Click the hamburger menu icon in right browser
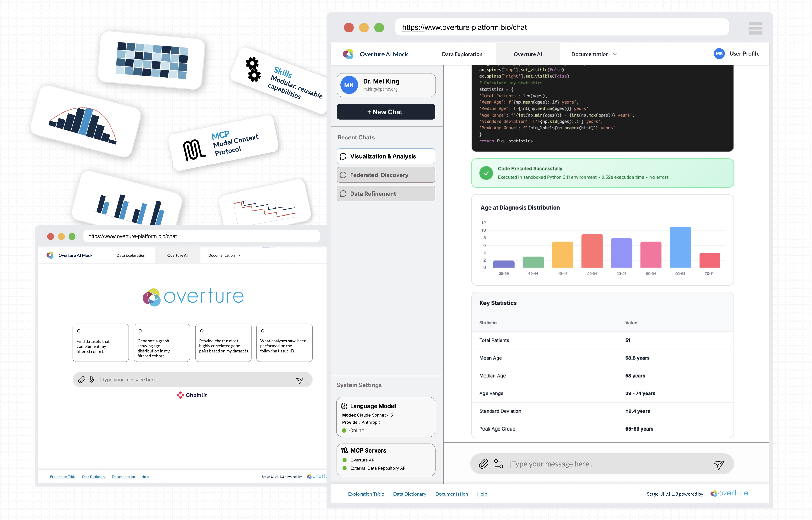 click(x=755, y=28)
